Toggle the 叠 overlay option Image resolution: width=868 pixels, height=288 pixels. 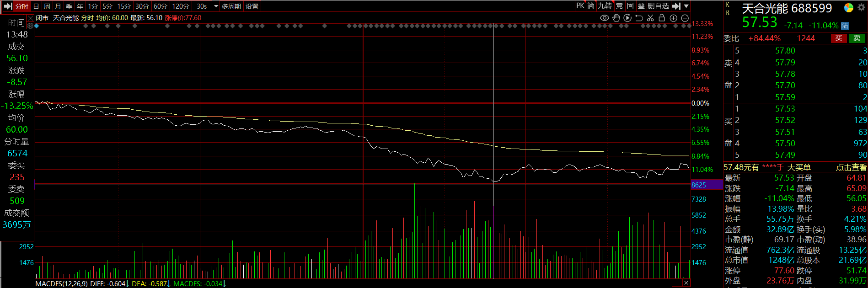click(641, 6)
